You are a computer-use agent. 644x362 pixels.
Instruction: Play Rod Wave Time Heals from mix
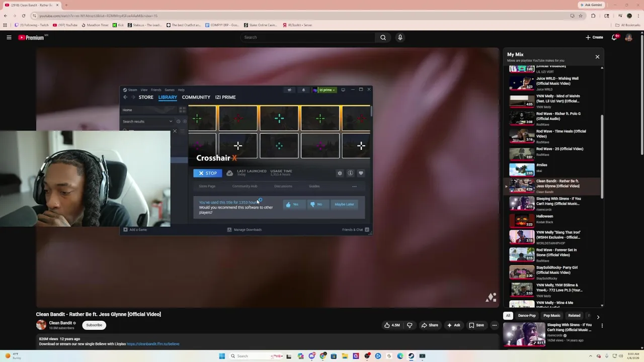pos(553,136)
